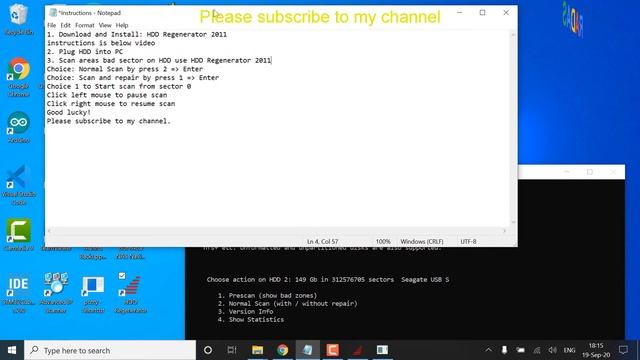The width and height of the screenshot is (640, 360).
Task: Switch to HDD Regenerator taskbar icon
Action: [358, 350]
